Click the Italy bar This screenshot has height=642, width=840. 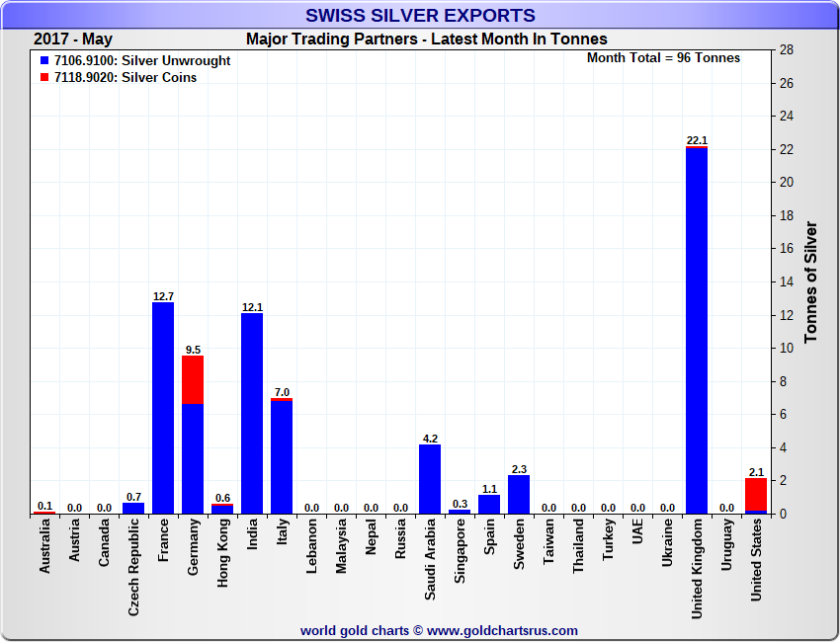(282, 456)
